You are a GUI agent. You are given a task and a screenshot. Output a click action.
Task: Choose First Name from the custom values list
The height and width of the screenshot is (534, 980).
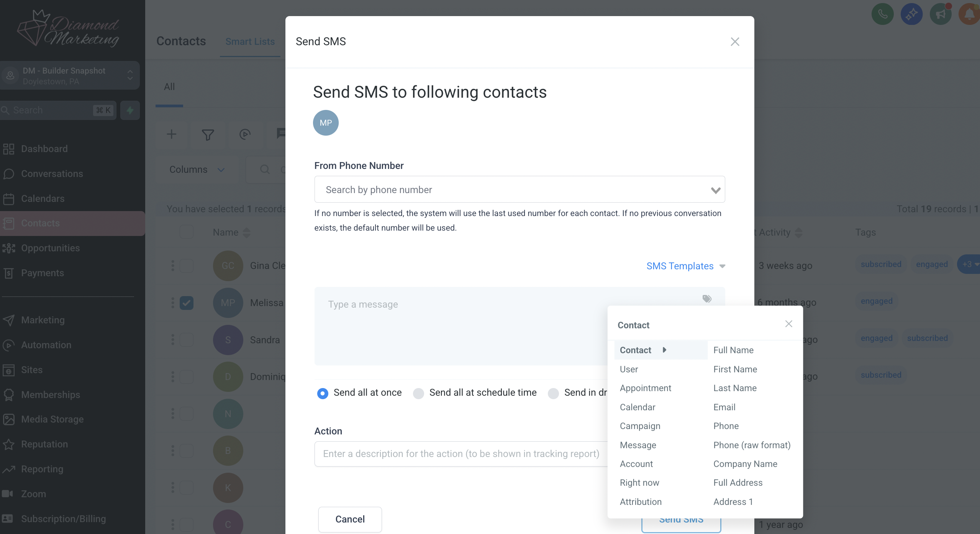click(x=735, y=369)
